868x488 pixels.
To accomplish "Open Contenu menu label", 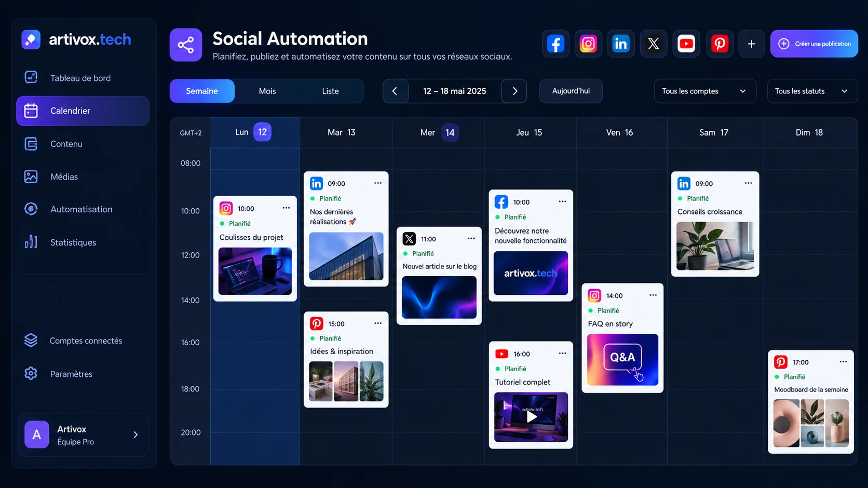I will (x=66, y=144).
